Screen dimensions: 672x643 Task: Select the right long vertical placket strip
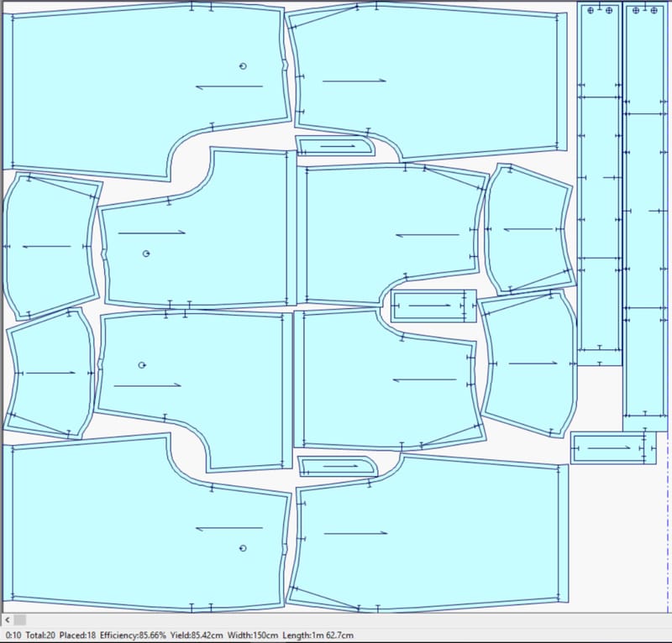645,210
